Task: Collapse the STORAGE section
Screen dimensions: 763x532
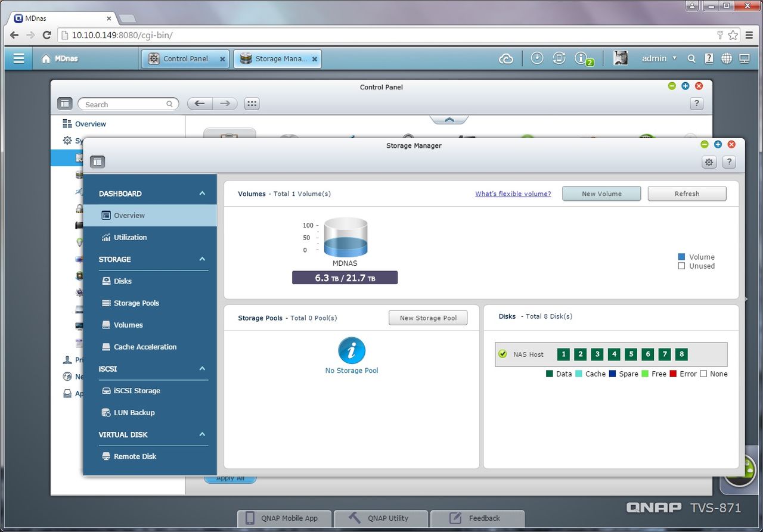Action: [x=202, y=259]
